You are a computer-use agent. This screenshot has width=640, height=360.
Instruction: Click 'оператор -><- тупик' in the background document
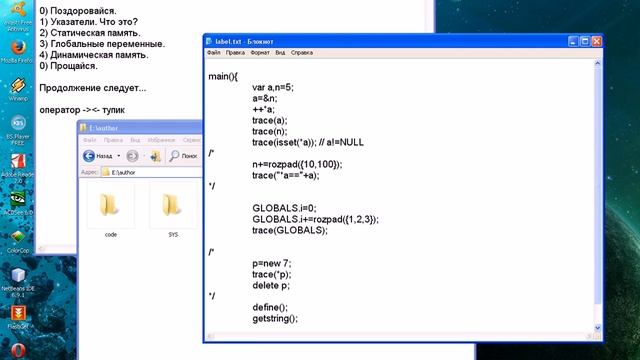pos(82,110)
